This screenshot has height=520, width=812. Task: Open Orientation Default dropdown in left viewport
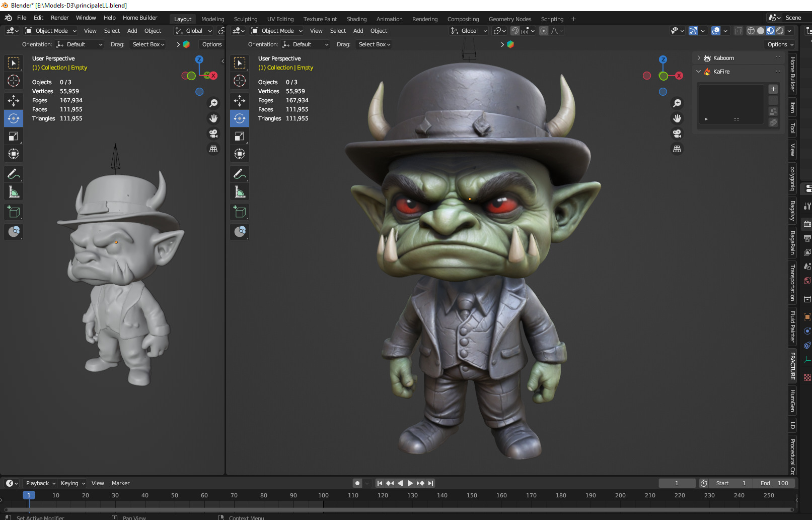(80, 44)
